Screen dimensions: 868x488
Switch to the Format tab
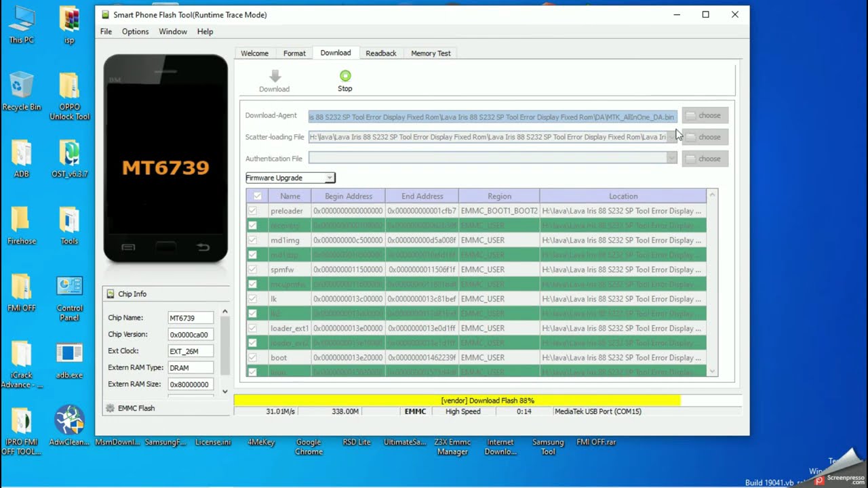click(x=294, y=54)
